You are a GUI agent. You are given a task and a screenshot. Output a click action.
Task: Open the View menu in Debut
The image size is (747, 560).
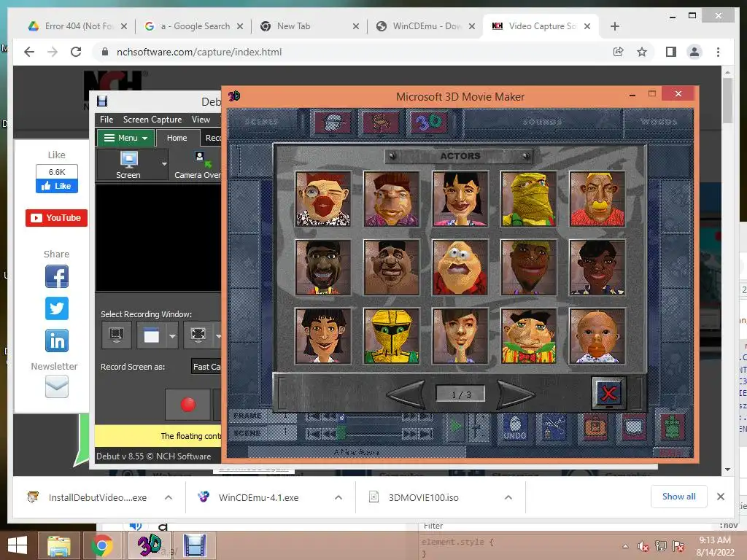pyautogui.click(x=201, y=120)
